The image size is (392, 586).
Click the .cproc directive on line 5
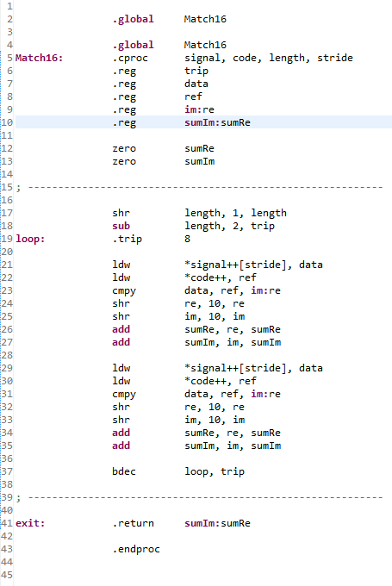pos(130,59)
